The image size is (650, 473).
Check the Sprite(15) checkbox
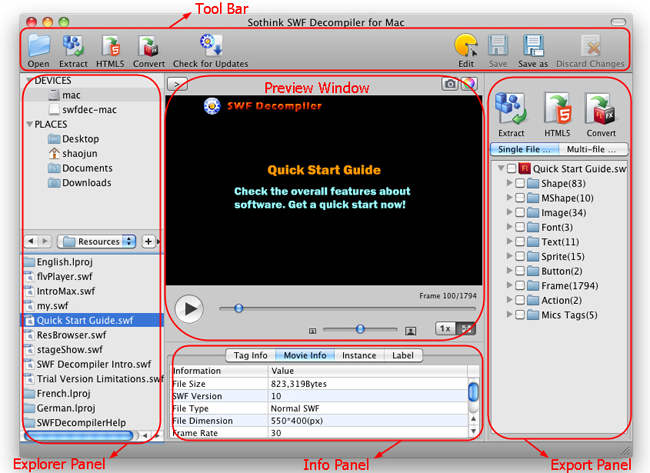pyautogui.click(x=520, y=256)
